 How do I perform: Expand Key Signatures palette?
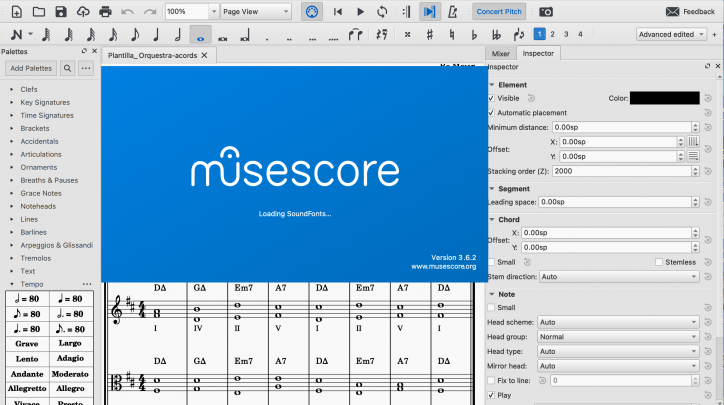(12, 102)
